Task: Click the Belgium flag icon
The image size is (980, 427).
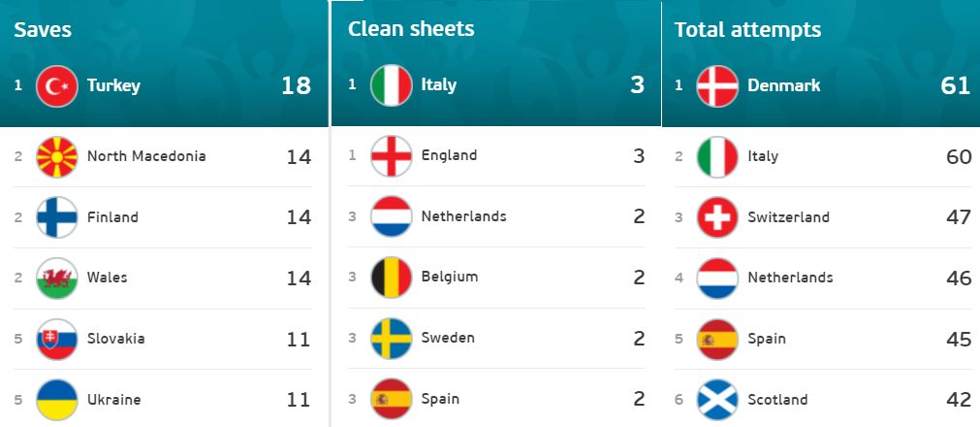Action: [392, 278]
